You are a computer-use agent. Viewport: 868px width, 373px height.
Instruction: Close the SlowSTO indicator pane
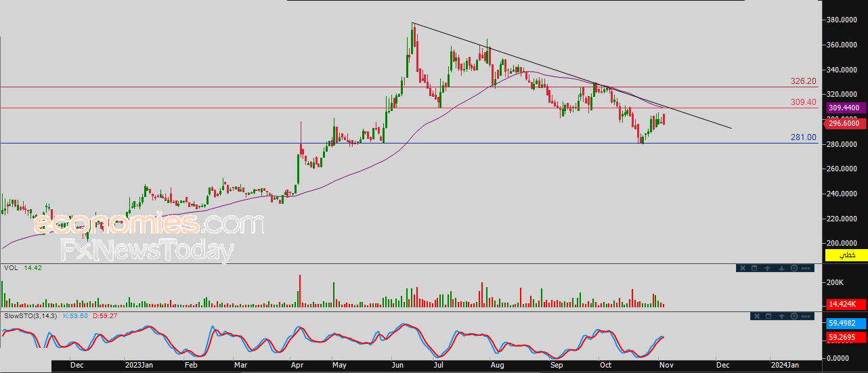click(757, 316)
